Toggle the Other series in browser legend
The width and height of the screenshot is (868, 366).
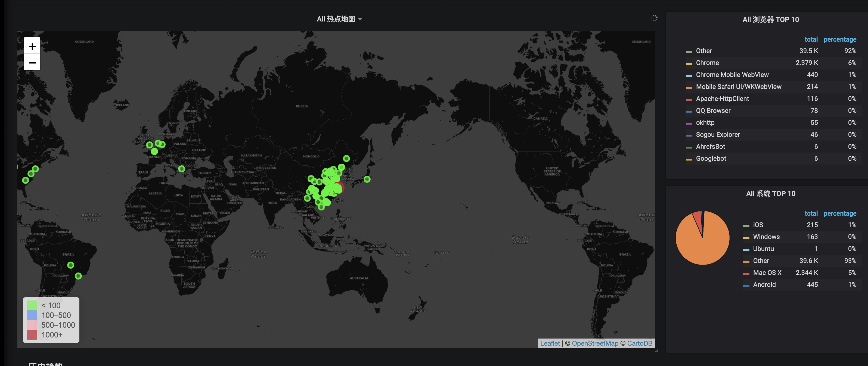coord(703,51)
